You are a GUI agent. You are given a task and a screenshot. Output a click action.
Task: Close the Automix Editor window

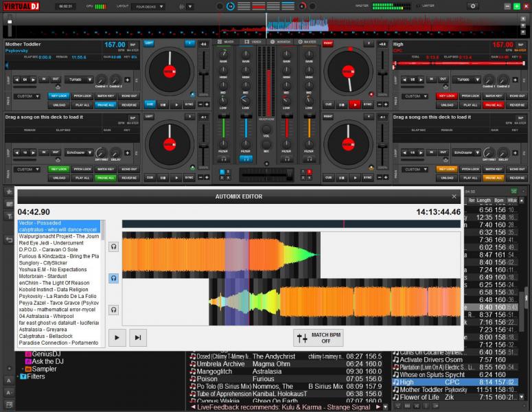tap(454, 196)
